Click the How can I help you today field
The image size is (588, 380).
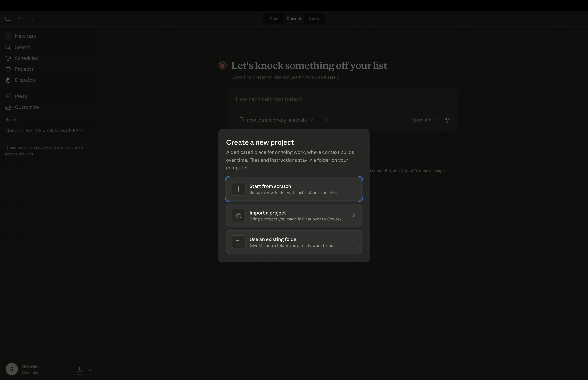(x=343, y=99)
